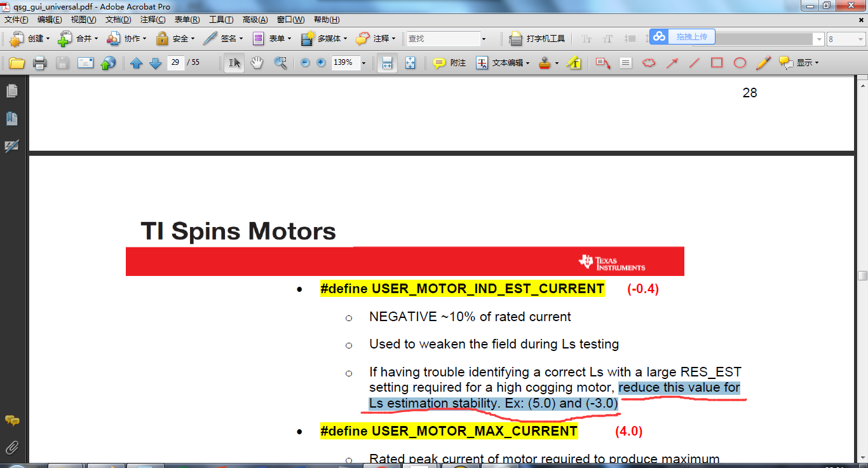Select the Hand tool

[257, 63]
